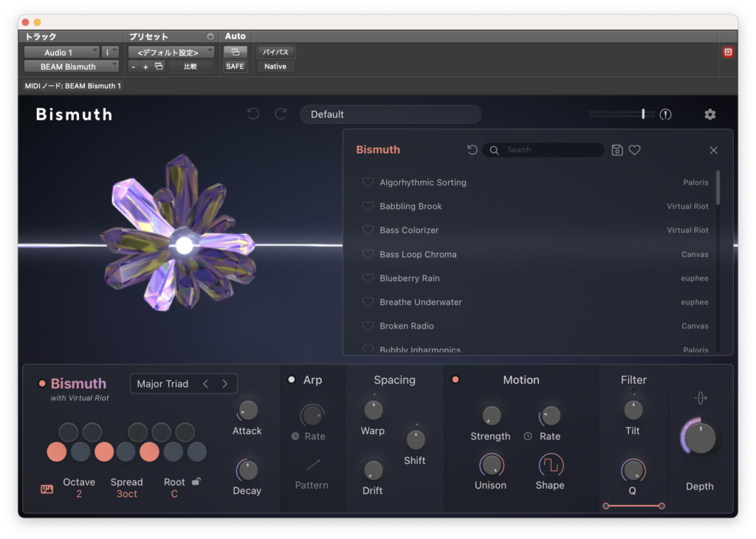The height and width of the screenshot is (539, 756).
Task: Click the large Depth knob
Action: (700, 437)
